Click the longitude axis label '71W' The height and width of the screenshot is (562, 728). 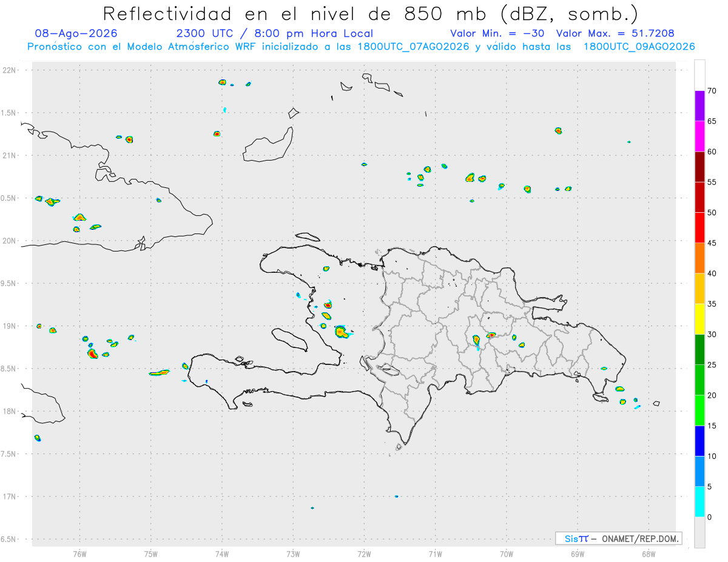click(435, 554)
